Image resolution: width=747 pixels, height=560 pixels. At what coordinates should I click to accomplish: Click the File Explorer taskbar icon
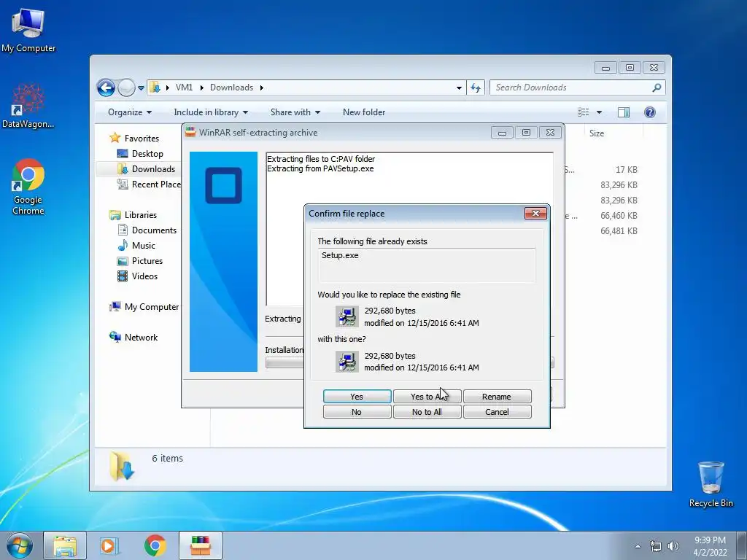pos(65,545)
